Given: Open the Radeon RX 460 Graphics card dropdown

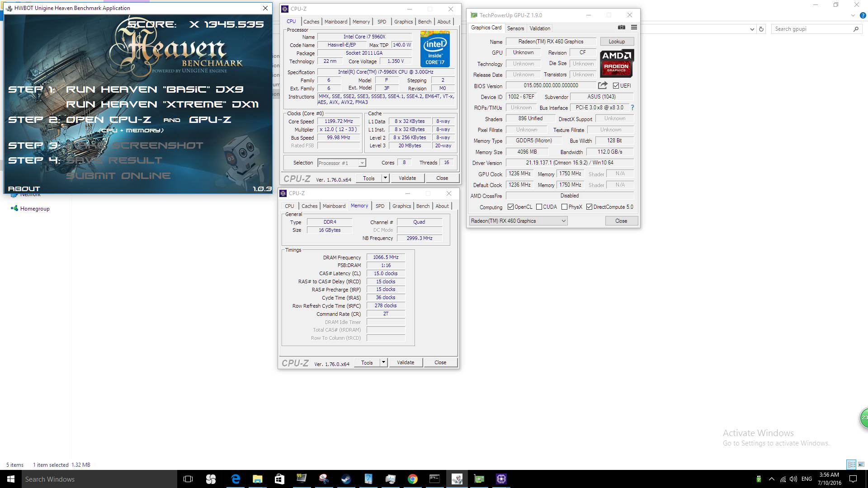Looking at the screenshot, I should (x=518, y=221).
